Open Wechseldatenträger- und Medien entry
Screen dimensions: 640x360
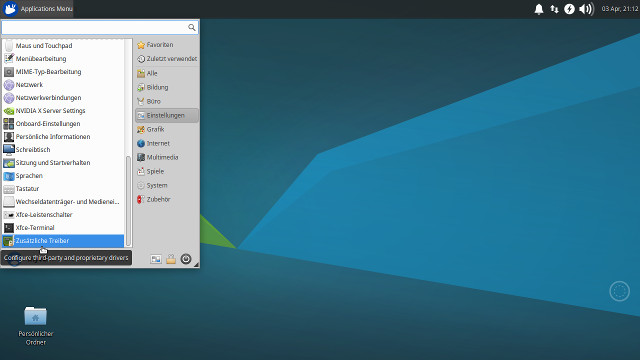pos(63,202)
